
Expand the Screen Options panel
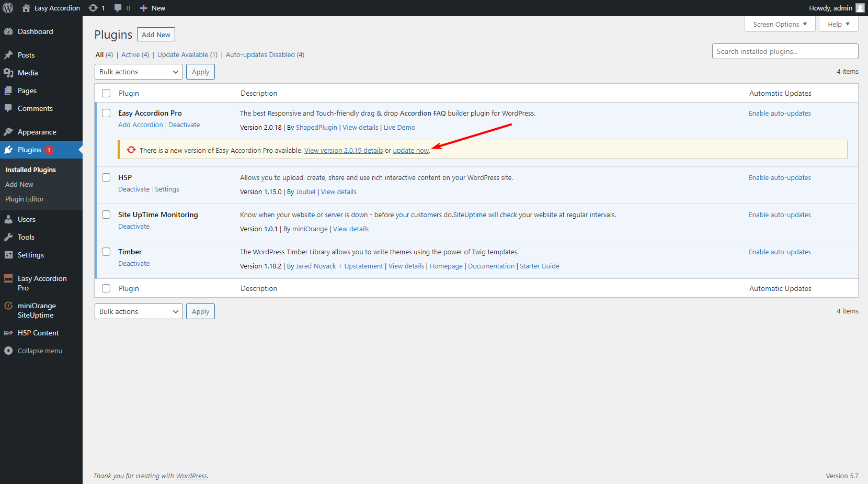point(780,24)
